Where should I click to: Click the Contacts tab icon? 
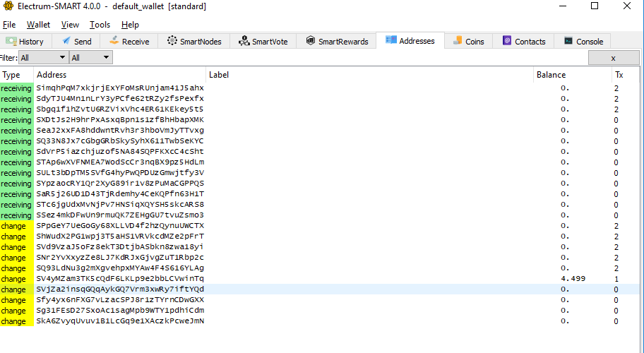(507, 41)
